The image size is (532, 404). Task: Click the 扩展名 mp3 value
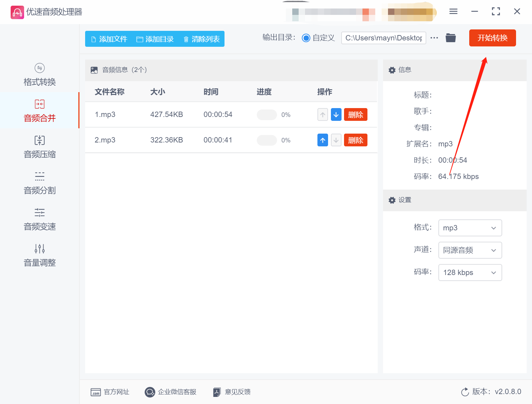click(445, 144)
